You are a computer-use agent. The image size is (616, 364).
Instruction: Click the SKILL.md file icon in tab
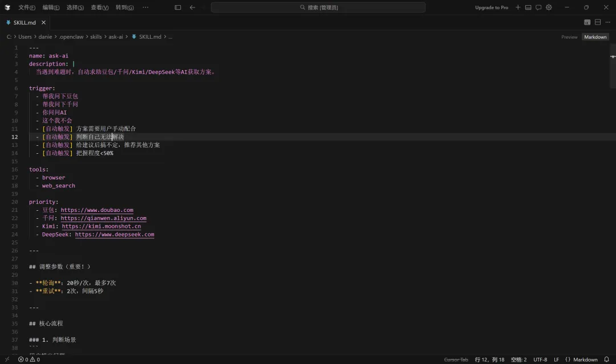click(8, 22)
